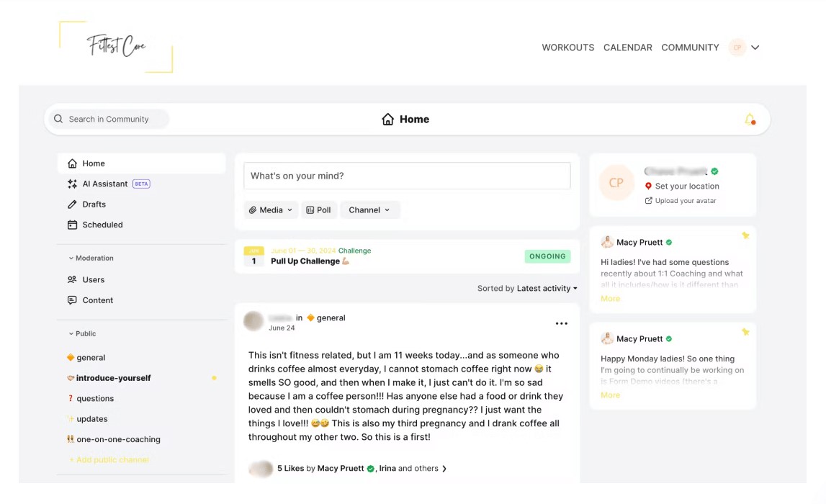Open Content moderation page
The image size is (826, 504).
tap(97, 300)
